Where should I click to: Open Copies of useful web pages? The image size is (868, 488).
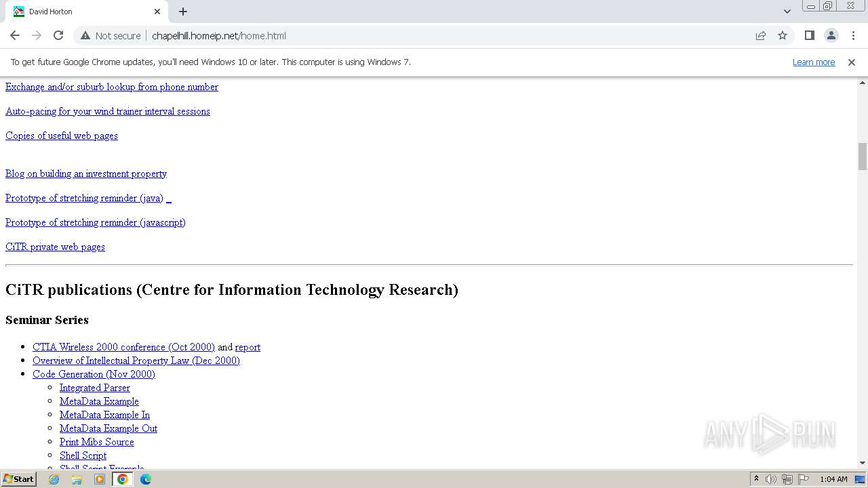[62, 136]
